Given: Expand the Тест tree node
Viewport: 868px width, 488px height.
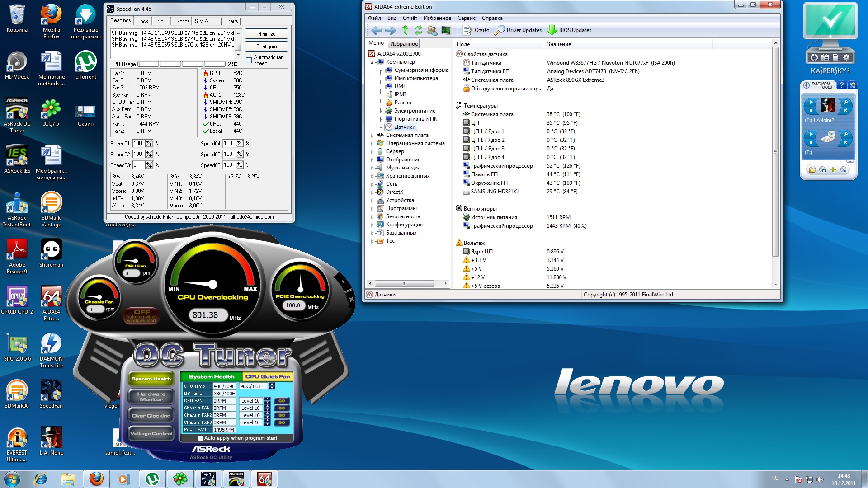Looking at the screenshot, I should coord(373,241).
